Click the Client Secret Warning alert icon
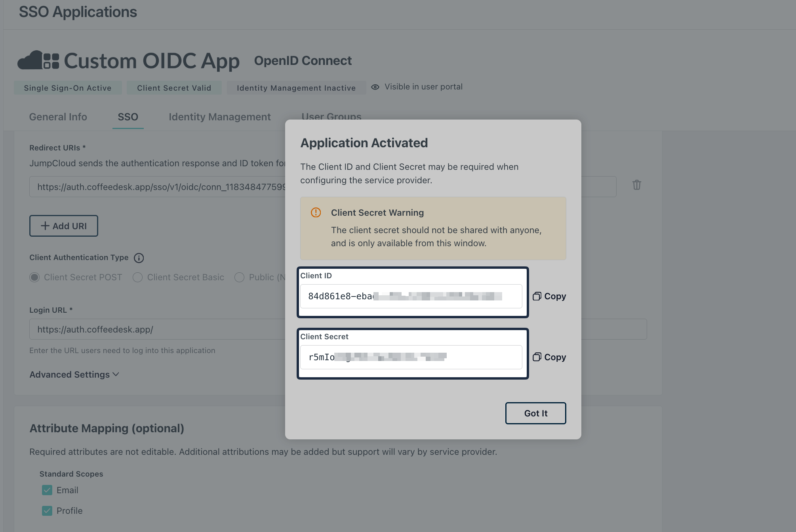This screenshot has width=796, height=532. (316, 213)
